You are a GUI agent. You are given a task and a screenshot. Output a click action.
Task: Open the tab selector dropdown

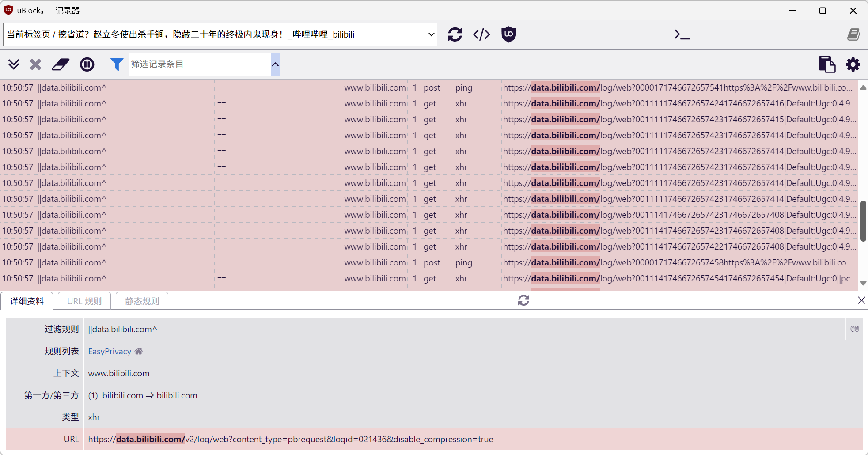(220, 34)
